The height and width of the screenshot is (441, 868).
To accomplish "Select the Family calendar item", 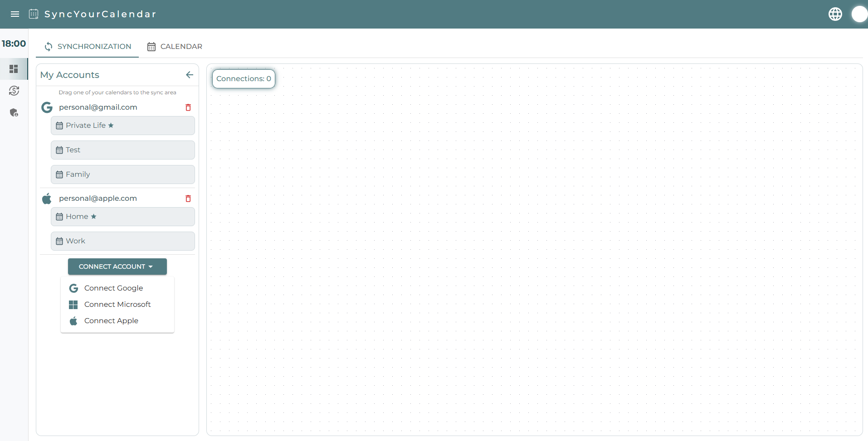I will coord(122,174).
